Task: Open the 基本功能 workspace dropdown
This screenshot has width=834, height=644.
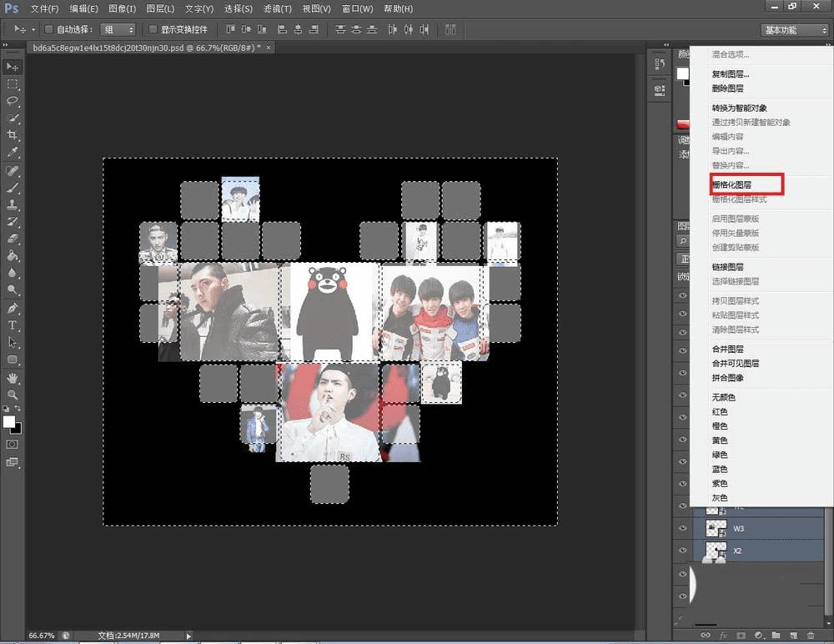Action: (x=794, y=30)
